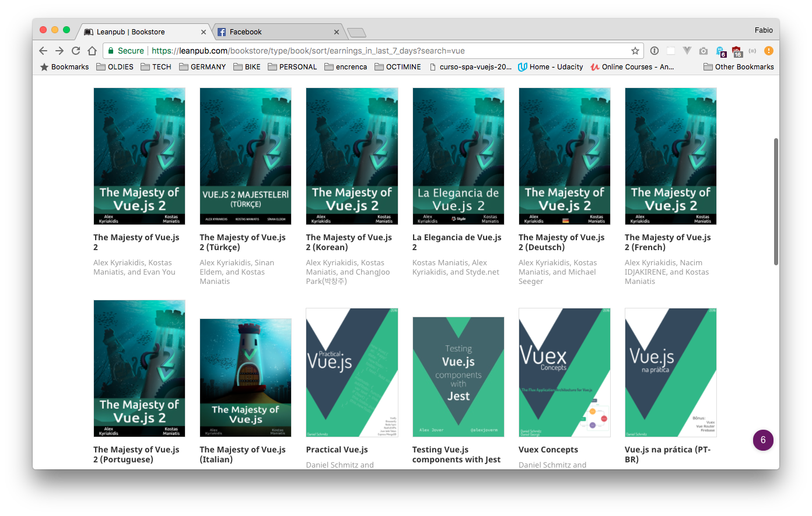812x516 pixels.
Task: Click authors text of French edition
Action: (x=667, y=272)
